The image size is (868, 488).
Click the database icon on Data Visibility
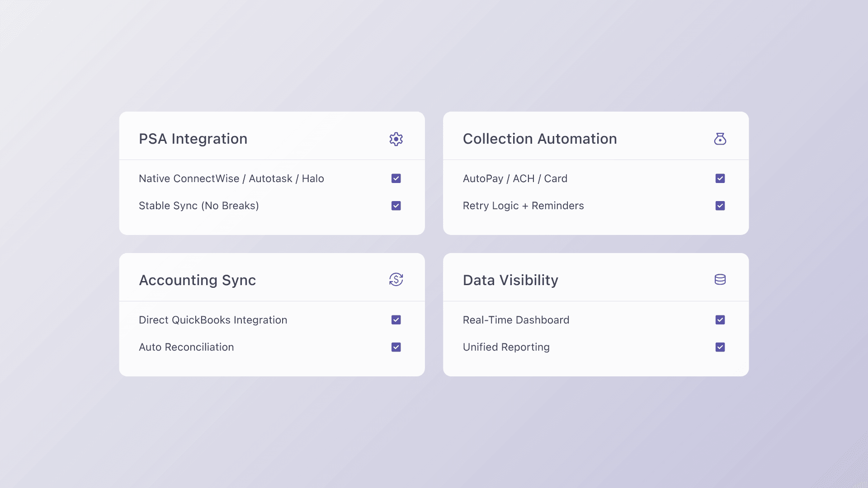(x=720, y=280)
